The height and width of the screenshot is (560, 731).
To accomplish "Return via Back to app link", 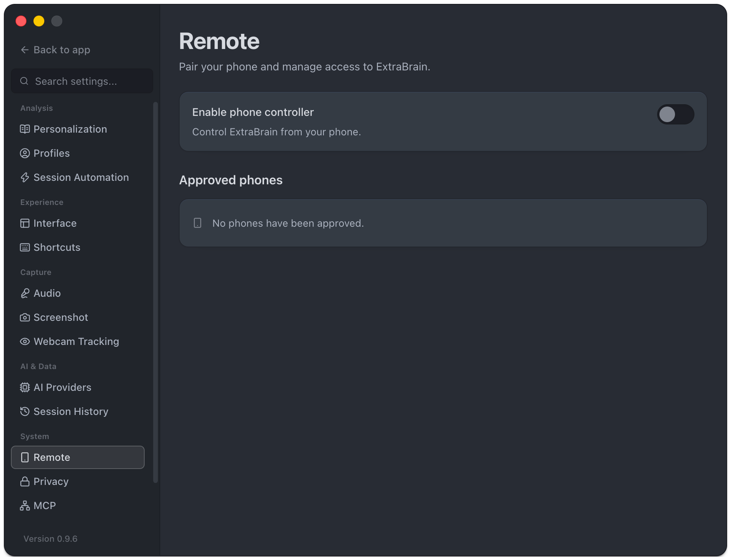I will tap(55, 50).
